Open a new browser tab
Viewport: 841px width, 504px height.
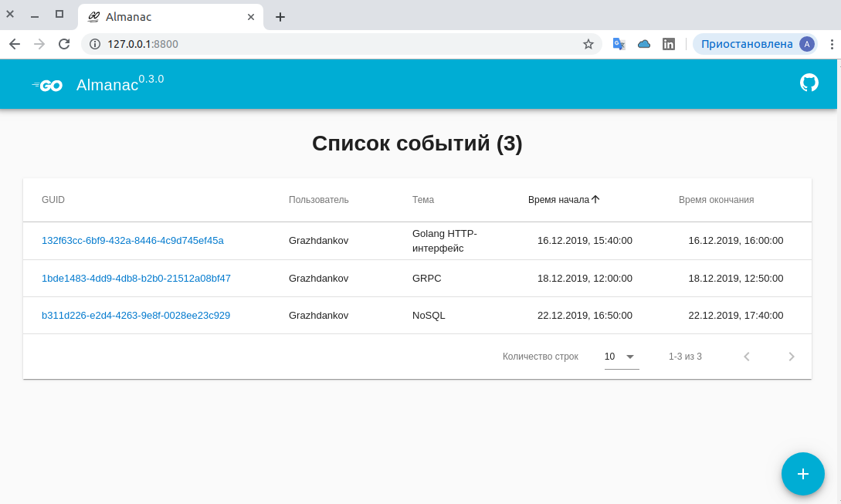coord(280,17)
